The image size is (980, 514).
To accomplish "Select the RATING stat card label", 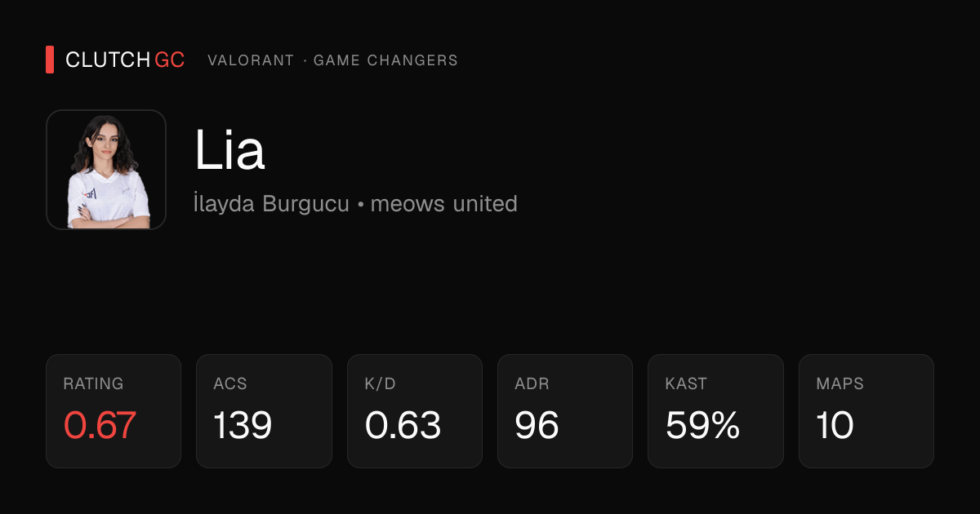I will coord(93,383).
